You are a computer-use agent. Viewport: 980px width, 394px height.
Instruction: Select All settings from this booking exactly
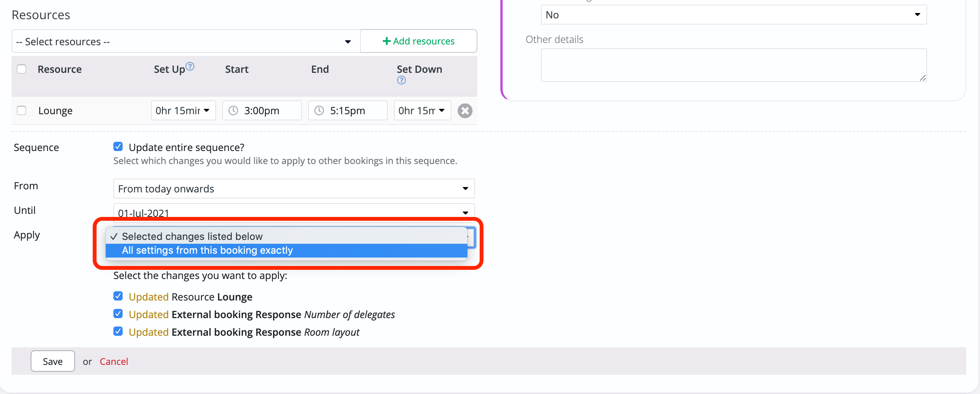click(207, 250)
